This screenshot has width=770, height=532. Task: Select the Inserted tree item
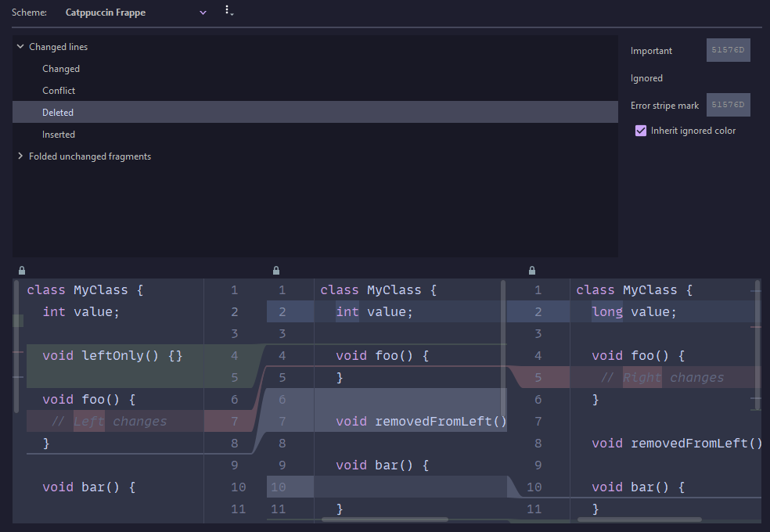(58, 134)
